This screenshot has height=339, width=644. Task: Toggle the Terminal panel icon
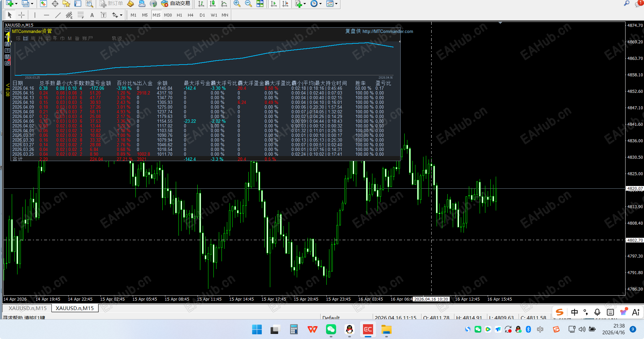78,3
